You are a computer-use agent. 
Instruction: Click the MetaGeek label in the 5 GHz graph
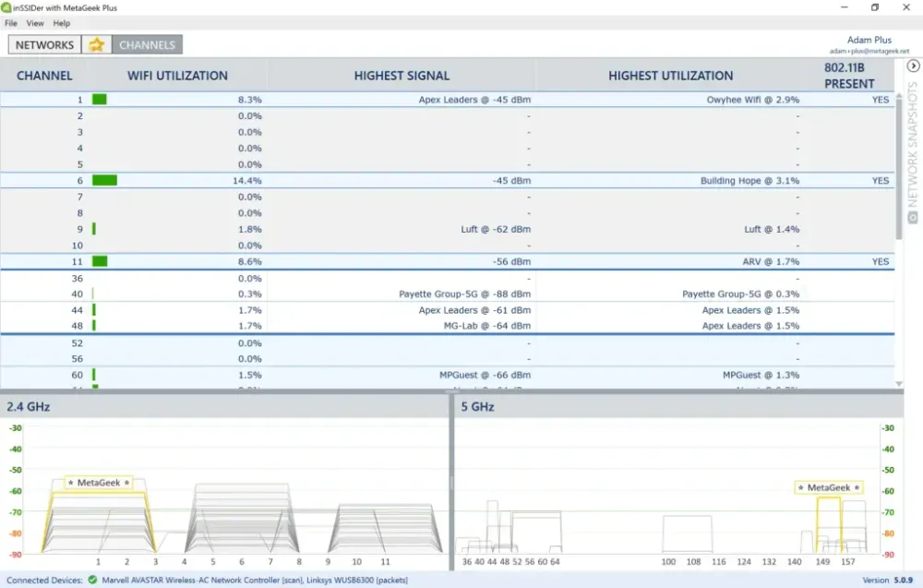tap(829, 486)
